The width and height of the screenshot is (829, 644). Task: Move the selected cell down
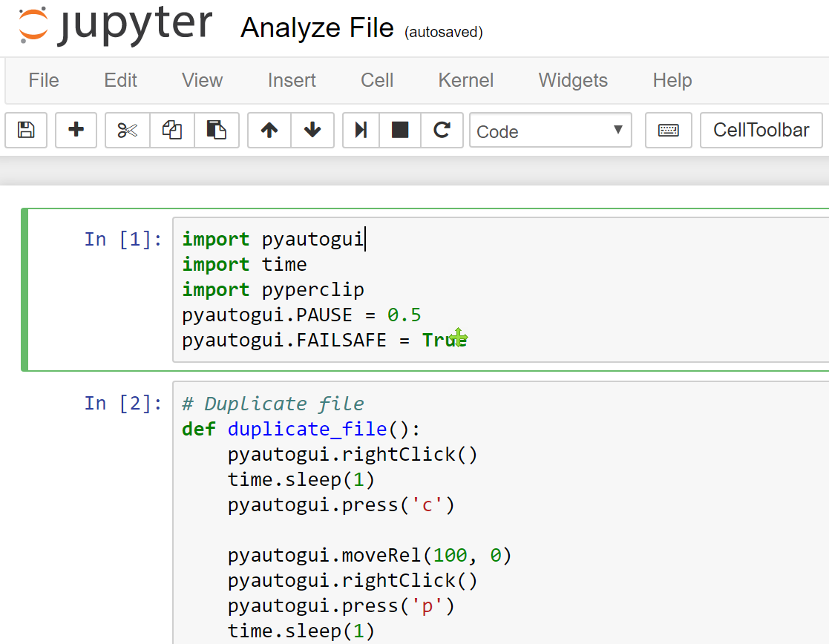[x=312, y=130]
